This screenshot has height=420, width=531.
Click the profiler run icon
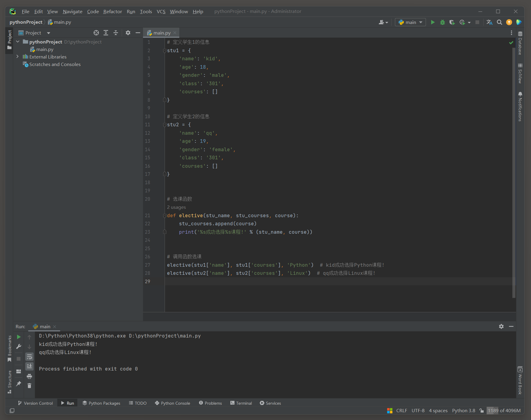point(462,22)
